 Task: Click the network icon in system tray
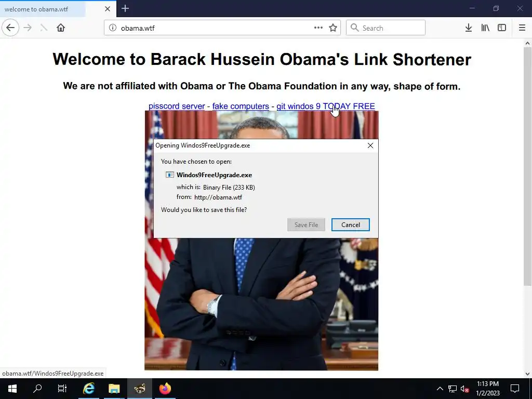tap(453, 389)
